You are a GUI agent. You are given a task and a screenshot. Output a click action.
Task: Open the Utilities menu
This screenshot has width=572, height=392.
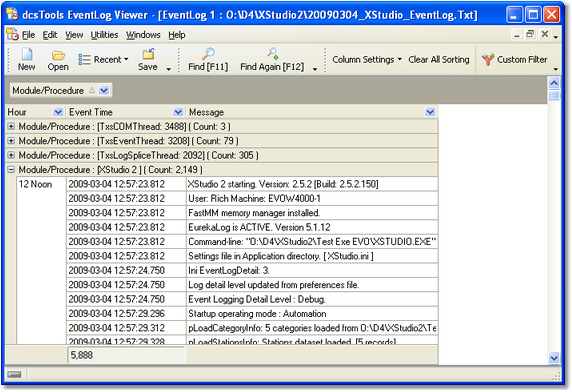[104, 35]
